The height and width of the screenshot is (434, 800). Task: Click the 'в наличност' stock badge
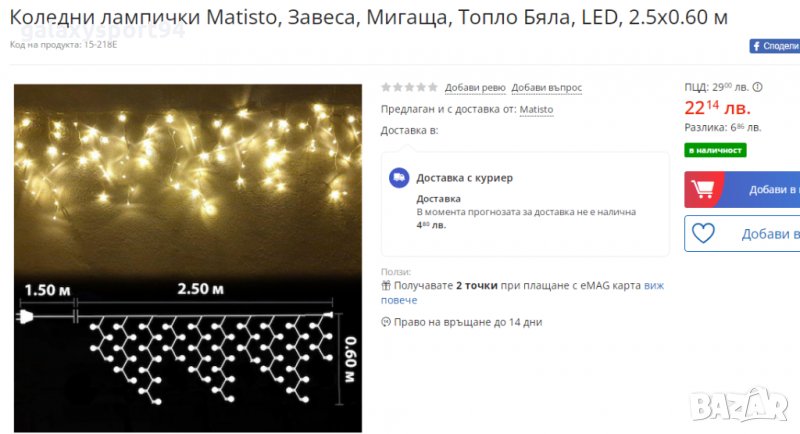pyautogui.click(x=715, y=150)
